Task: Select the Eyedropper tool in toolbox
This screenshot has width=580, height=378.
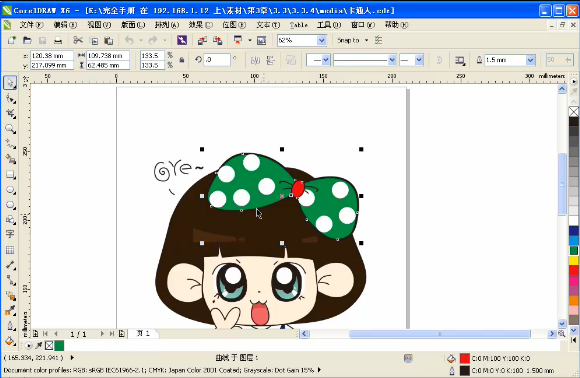Action: point(10,310)
